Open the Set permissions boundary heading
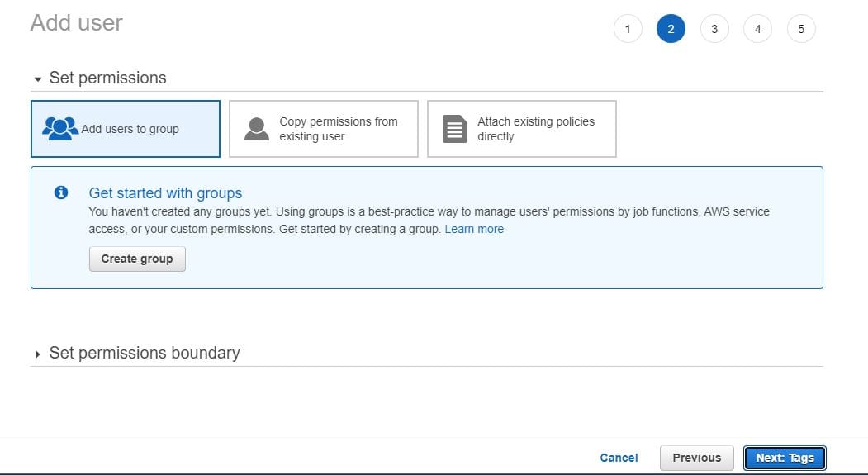Viewport: 868px width, 475px height. pos(145,353)
